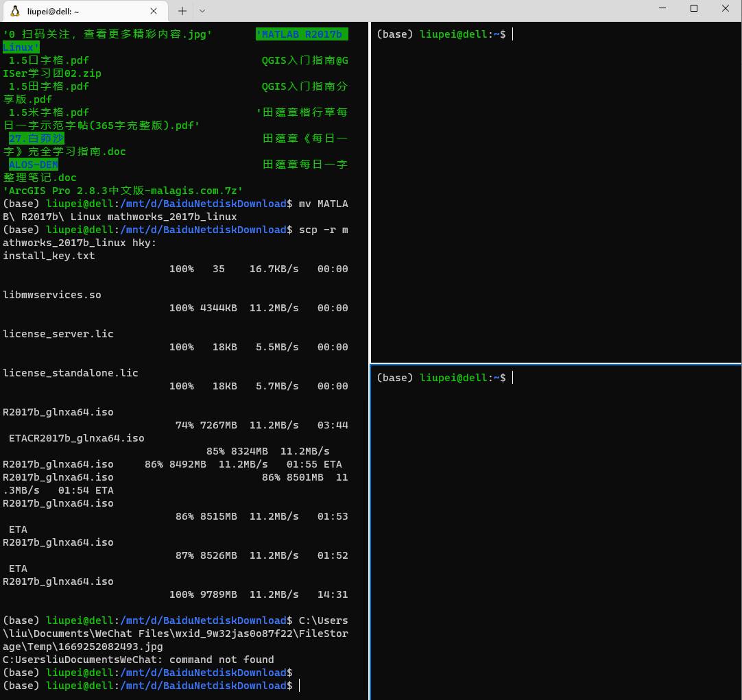Click the highlighted 'MATLAB R2017b entry
Image resolution: width=742 pixels, height=700 pixels.
coord(302,34)
